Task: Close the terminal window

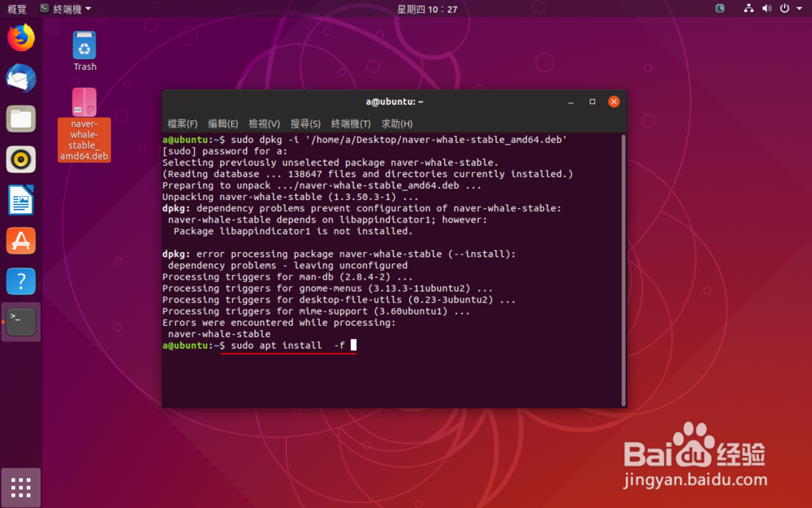Action: coord(614,102)
